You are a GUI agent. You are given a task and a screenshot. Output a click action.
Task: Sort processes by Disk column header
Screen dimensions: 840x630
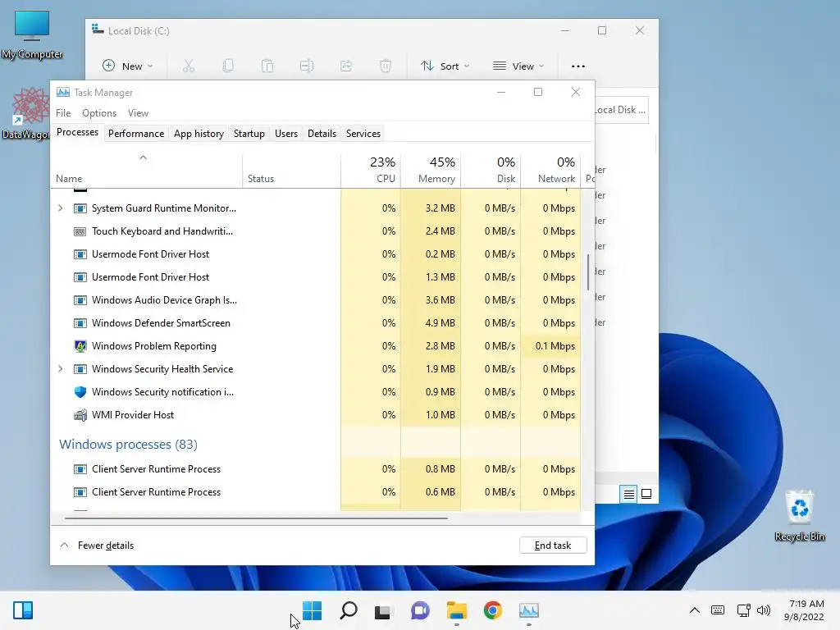click(491, 170)
